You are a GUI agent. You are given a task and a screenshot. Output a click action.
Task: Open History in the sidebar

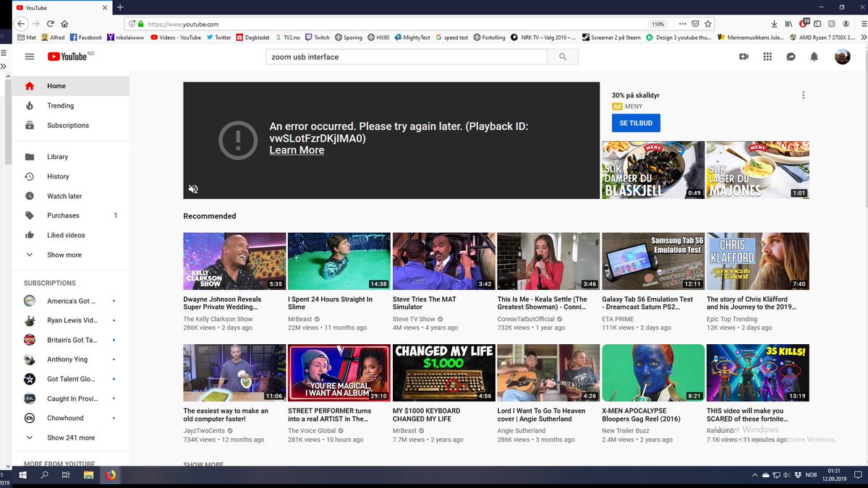coord(71,176)
